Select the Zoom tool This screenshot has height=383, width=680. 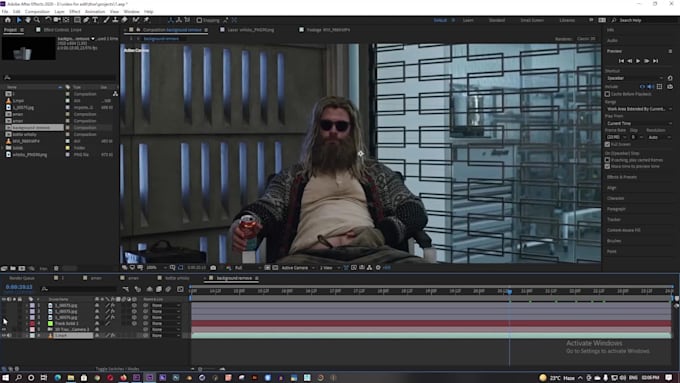point(37,20)
